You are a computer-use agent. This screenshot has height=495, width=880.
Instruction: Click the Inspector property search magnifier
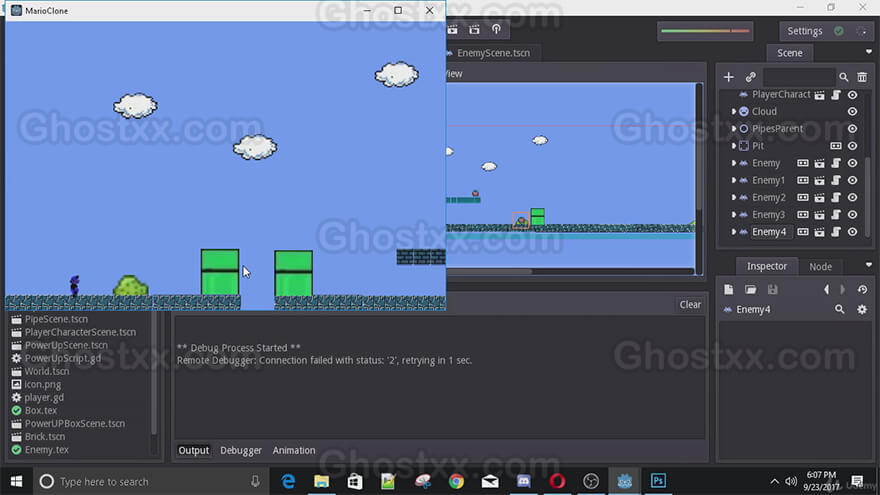pyautogui.click(x=840, y=309)
